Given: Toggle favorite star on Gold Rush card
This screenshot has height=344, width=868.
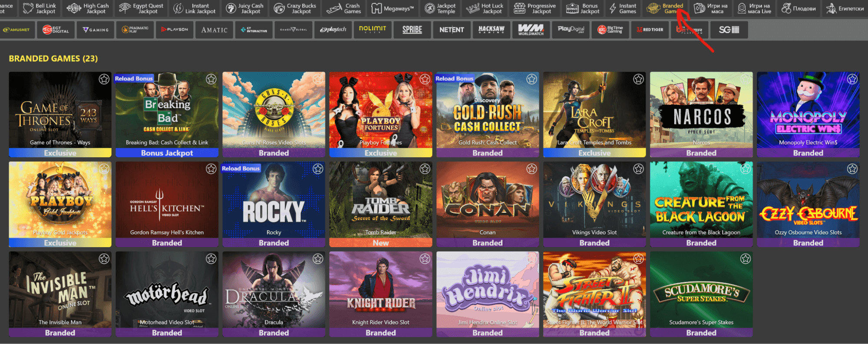Looking at the screenshot, I should click(x=531, y=79).
